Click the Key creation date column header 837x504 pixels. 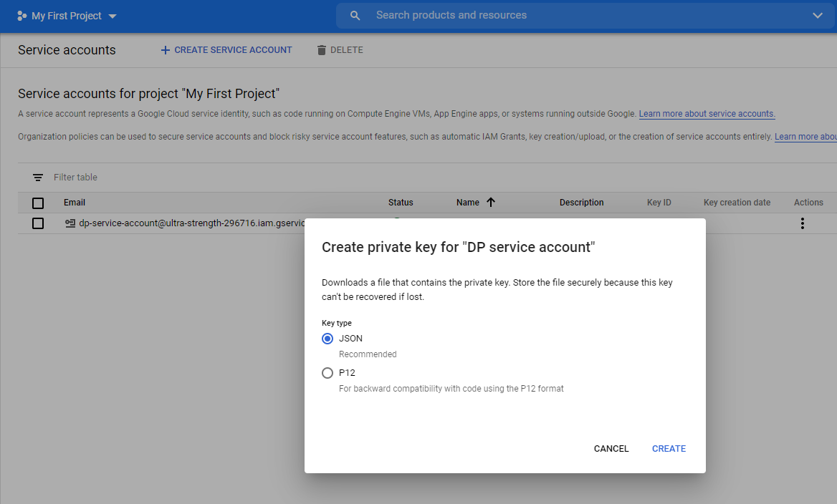click(x=737, y=203)
